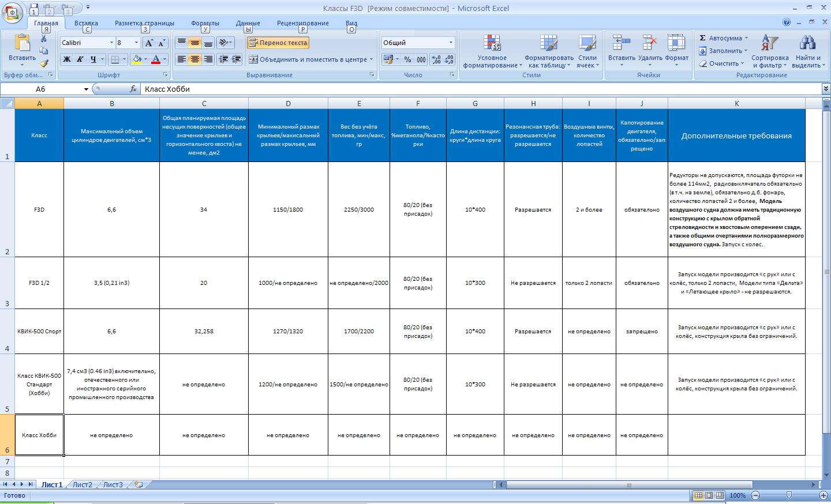The height and width of the screenshot is (504, 831).
Task: Open the Excel Help question mark icon
Action: pos(787,22)
